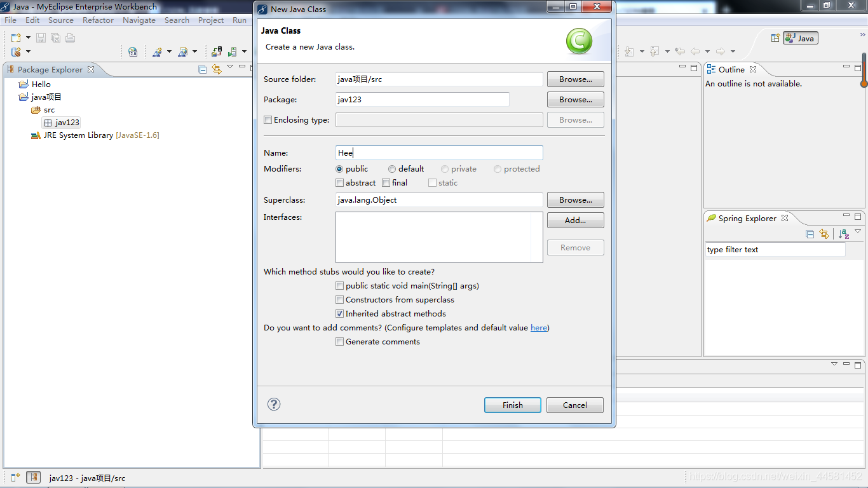This screenshot has height=488, width=868.
Task: Check the Enclosing type checkbox
Action: [x=268, y=119]
